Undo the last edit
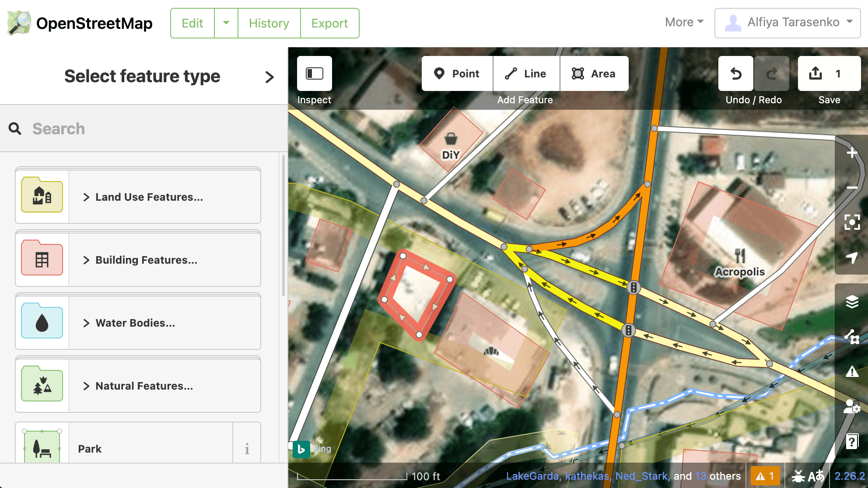The image size is (868, 488). coord(736,73)
